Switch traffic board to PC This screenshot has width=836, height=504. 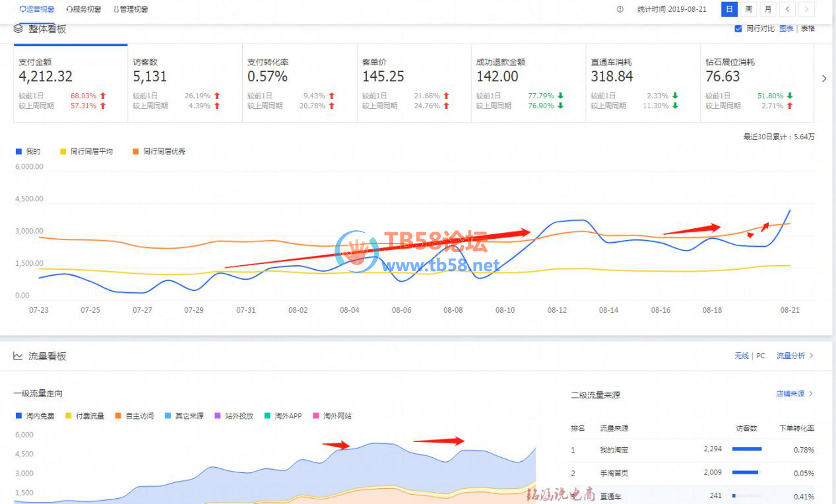(761, 356)
